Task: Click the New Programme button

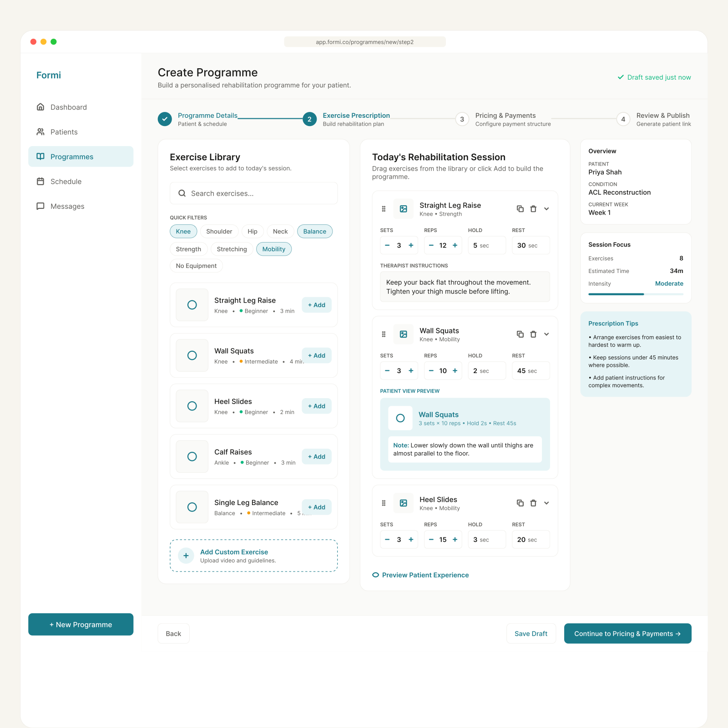Action: (x=81, y=625)
